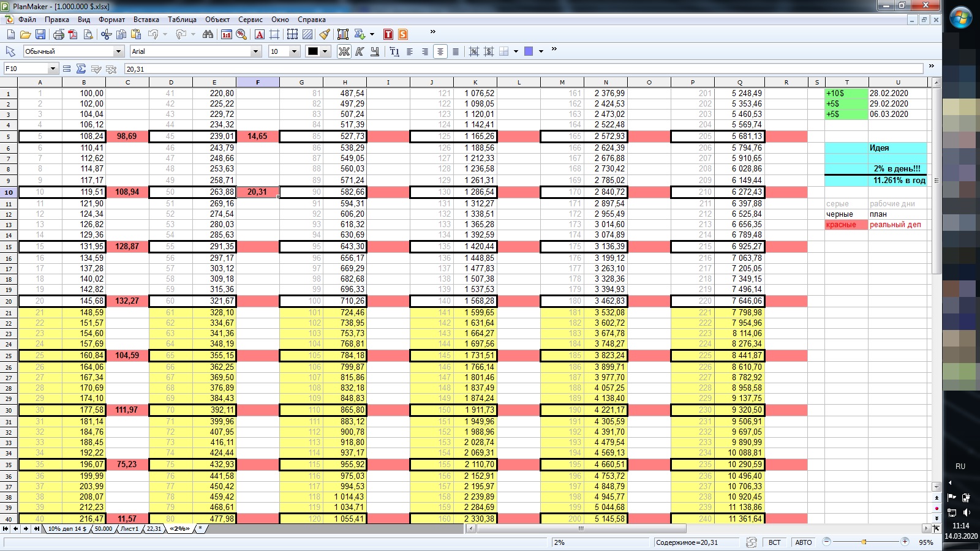The height and width of the screenshot is (551, 980).
Task: Open the Обычный cell style dropdown
Action: [x=118, y=51]
